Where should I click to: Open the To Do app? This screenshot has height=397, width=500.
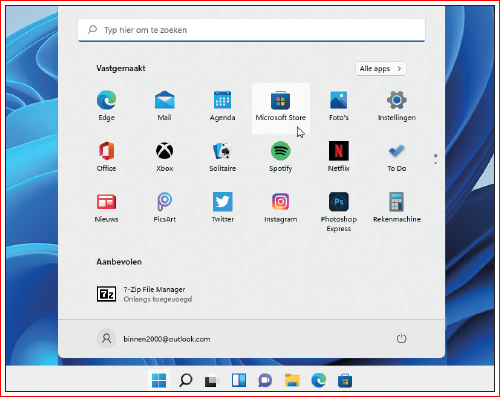click(x=397, y=157)
